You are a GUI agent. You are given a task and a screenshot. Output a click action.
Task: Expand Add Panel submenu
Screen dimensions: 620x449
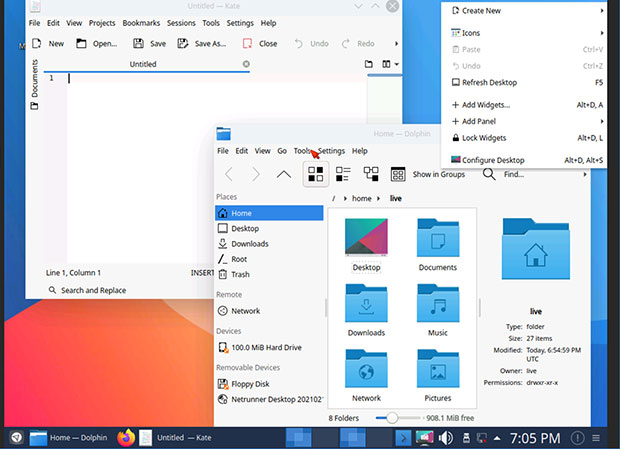pos(525,121)
